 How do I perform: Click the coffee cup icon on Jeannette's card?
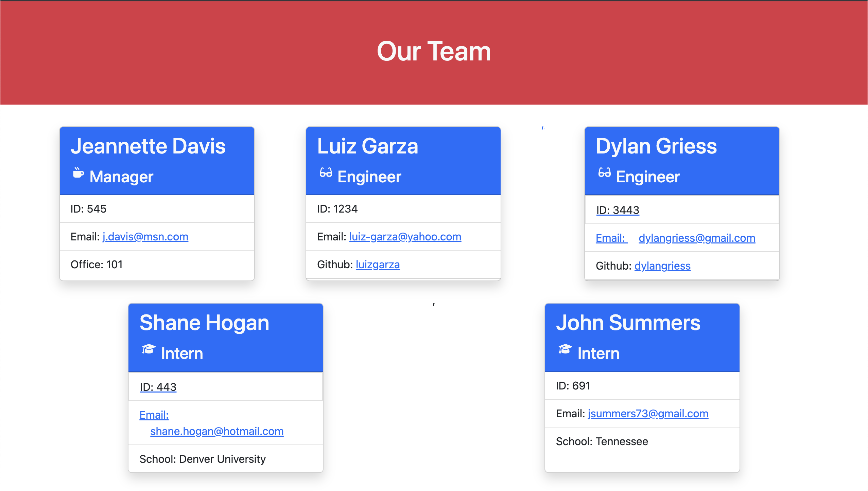pos(79,174)
